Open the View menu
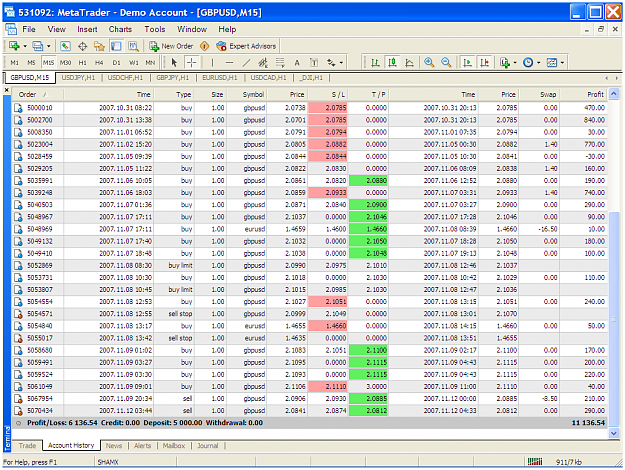 [x=57, y=29]
